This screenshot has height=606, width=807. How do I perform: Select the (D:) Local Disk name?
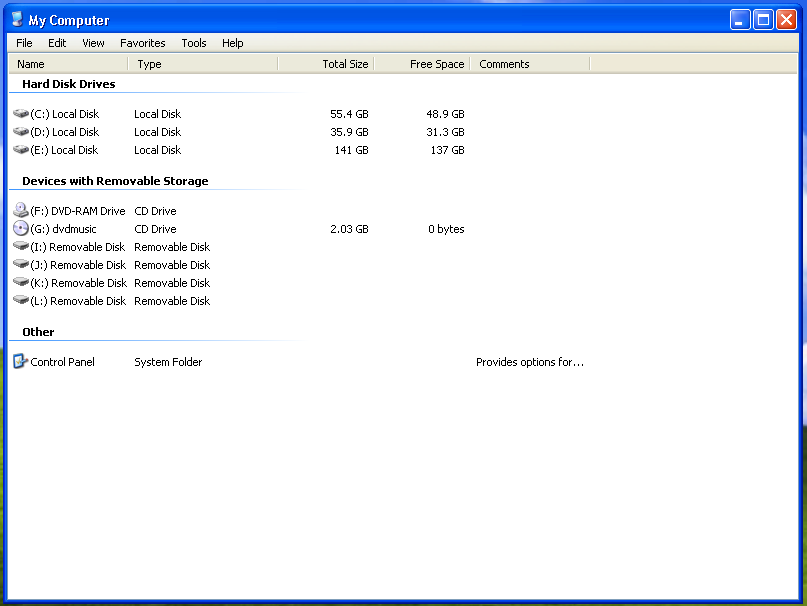click(x=64, y=132)
